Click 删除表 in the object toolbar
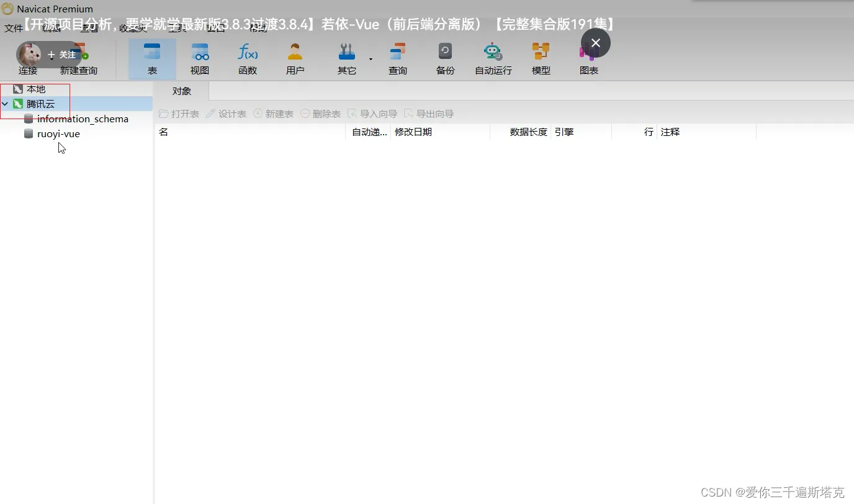 click(x=321, y=114)
